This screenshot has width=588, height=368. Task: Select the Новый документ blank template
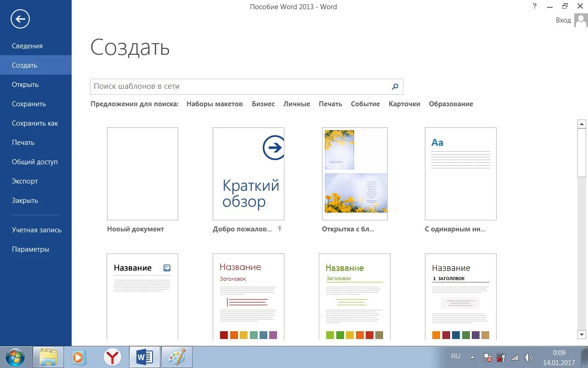(x=142, y=174)
